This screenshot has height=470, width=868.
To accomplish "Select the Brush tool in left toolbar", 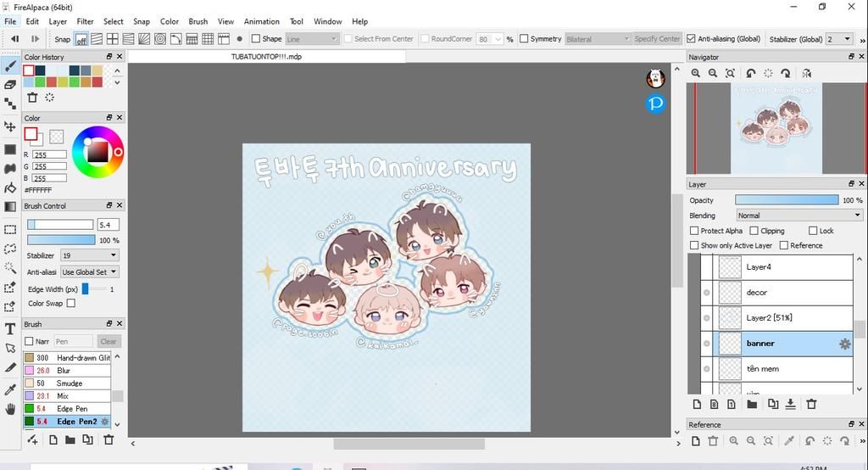I will pyautogui.click(x=10, y=66).
